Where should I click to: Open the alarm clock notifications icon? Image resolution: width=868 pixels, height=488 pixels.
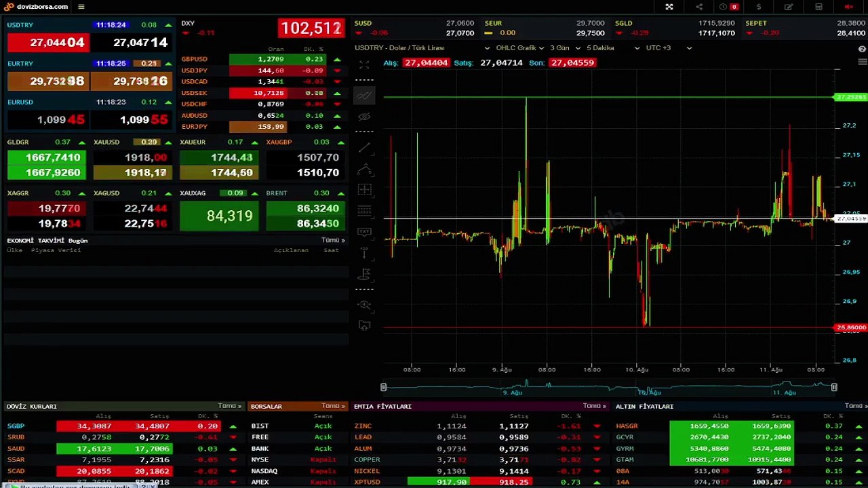723,7
